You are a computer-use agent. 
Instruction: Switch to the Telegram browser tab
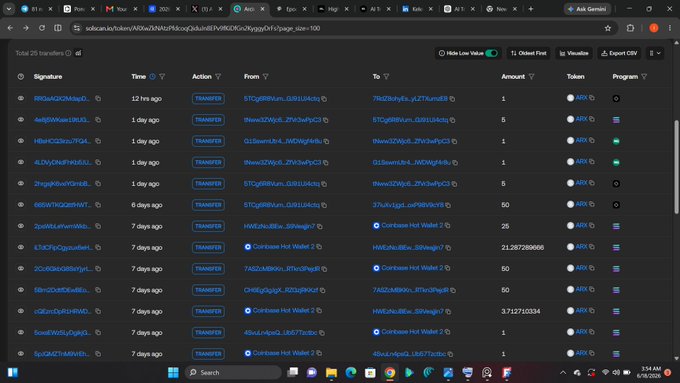tap(37, 9)
